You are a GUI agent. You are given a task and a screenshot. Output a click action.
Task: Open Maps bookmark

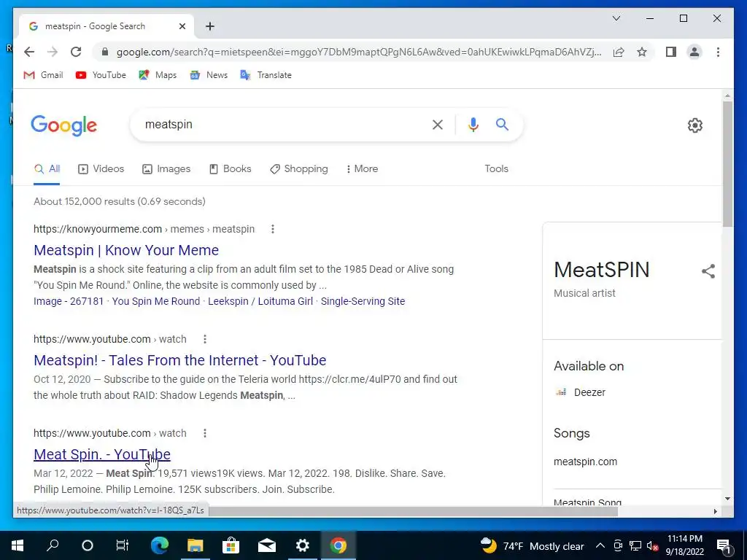[x=158, y=75]
